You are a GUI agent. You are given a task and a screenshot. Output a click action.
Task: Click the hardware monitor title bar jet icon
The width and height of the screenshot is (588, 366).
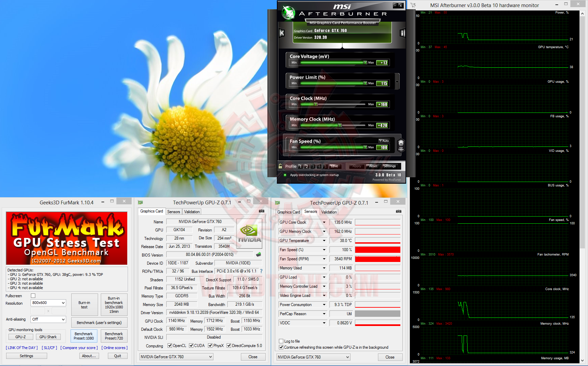413,5
